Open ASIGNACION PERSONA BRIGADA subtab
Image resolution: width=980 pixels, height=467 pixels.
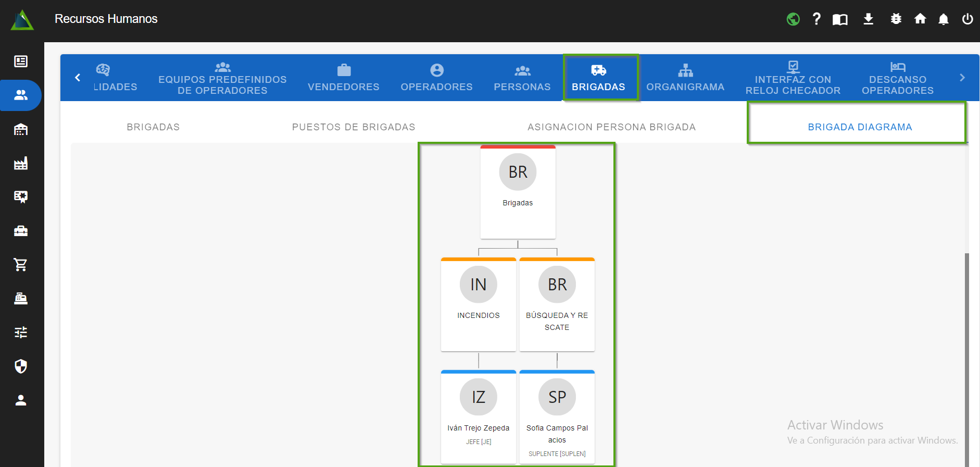coord(611,127)
